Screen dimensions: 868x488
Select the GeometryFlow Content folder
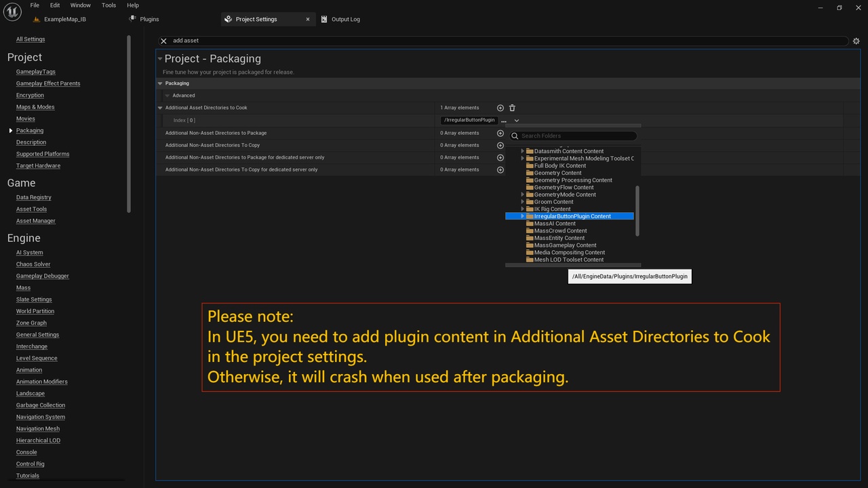(x=564, y=187)
